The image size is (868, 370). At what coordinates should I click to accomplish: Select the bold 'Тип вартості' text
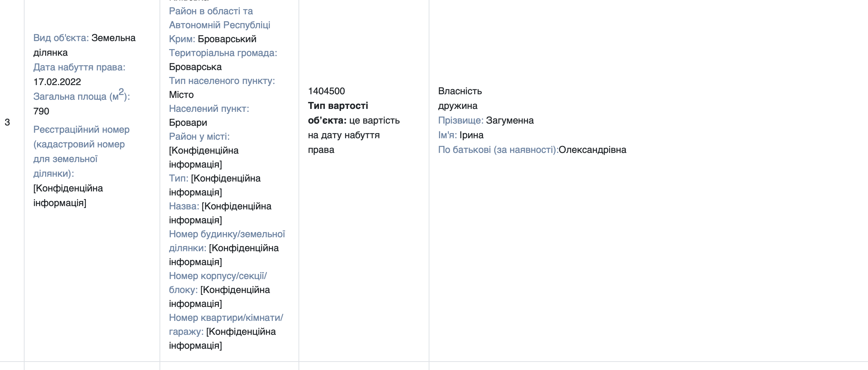[x=338, y=106]
